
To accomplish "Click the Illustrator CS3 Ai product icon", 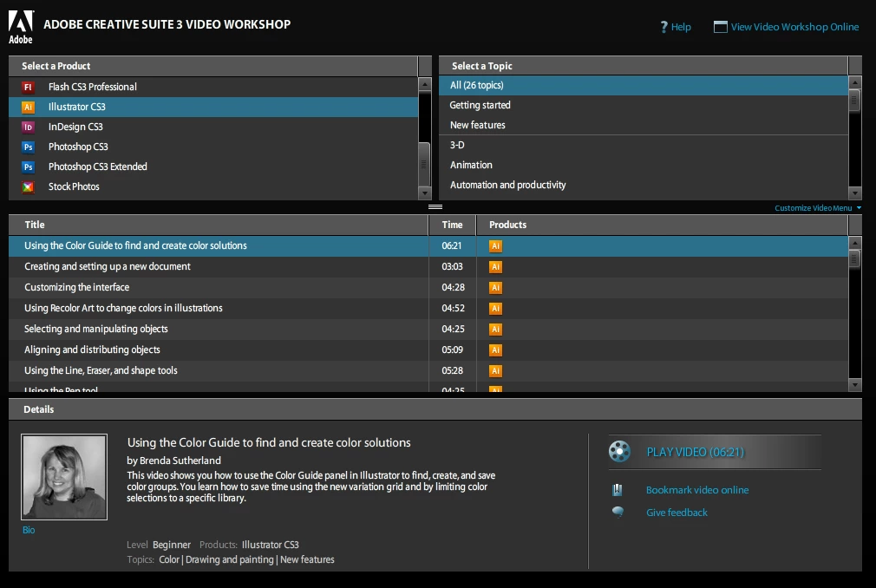I will coord(28,108).
